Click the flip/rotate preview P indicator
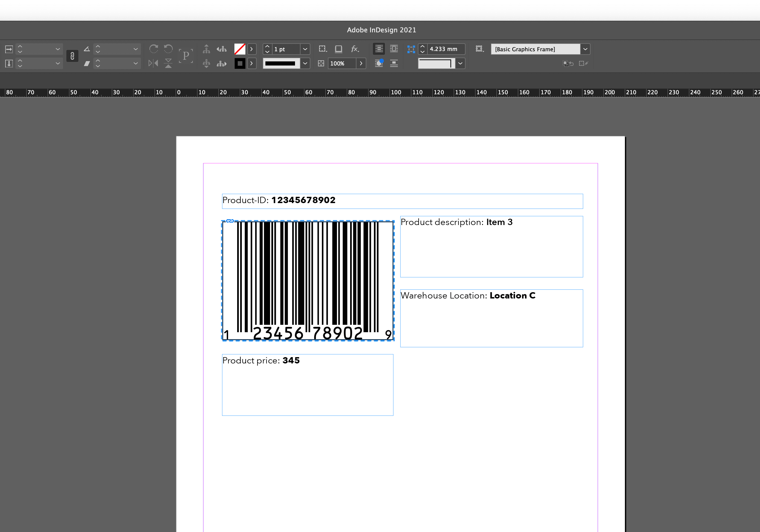The width and height of the screenshot is (760, 532). 186,56
